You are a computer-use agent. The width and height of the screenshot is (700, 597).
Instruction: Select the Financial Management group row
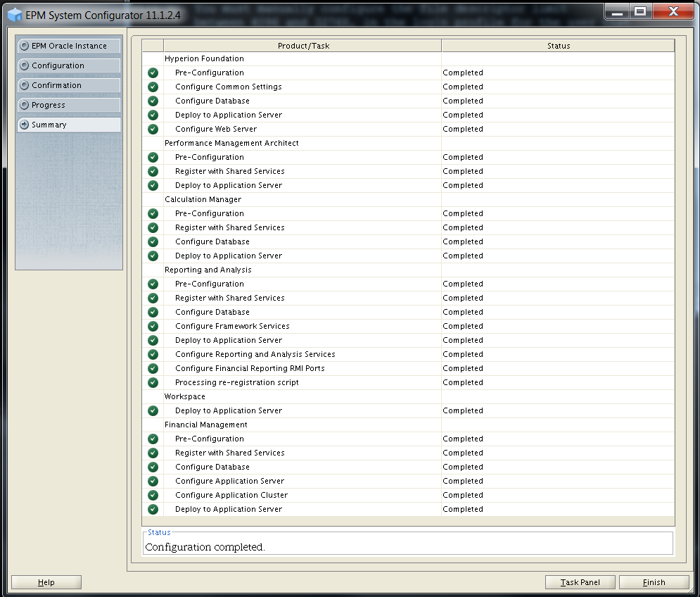tap(408, 425)
